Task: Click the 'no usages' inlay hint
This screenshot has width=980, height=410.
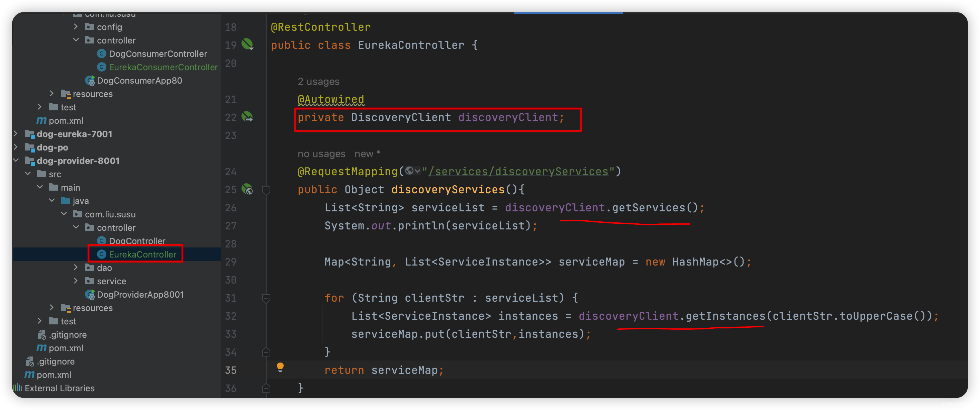Action: pyautogui.click(x=321, y=153)
